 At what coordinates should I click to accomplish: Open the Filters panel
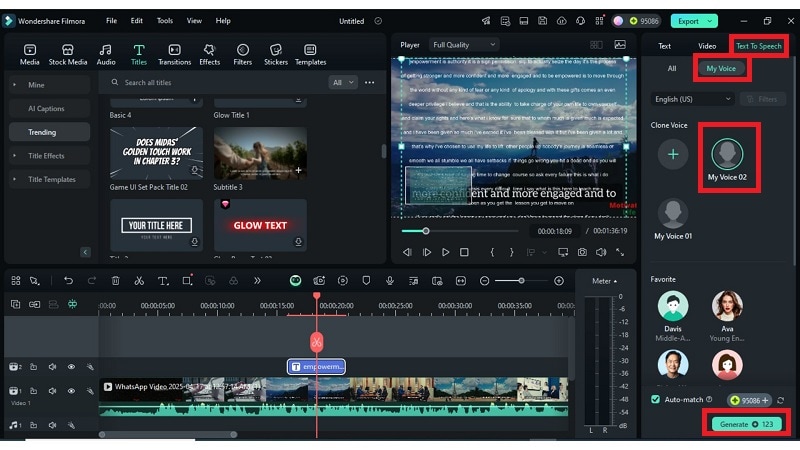[x=242, y=55]
